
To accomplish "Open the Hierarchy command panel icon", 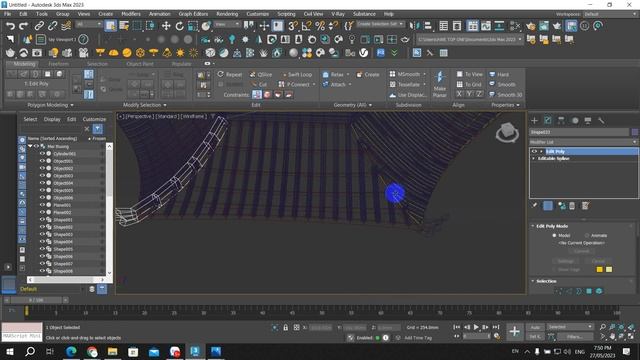I will (561, 120).
